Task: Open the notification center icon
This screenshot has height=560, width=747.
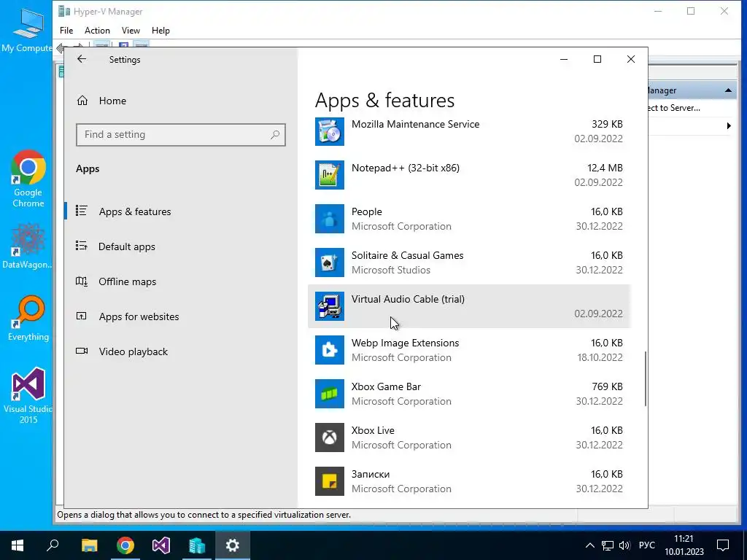Action: click(x=723, y=545)
